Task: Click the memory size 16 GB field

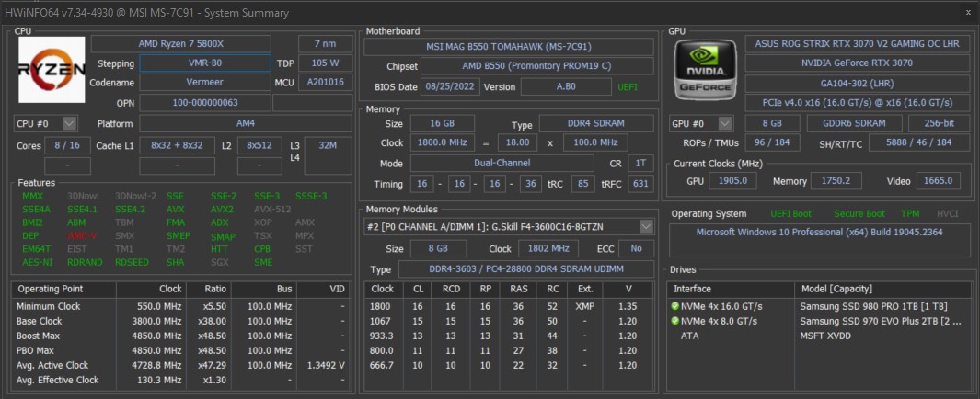Action: (442, 123)
